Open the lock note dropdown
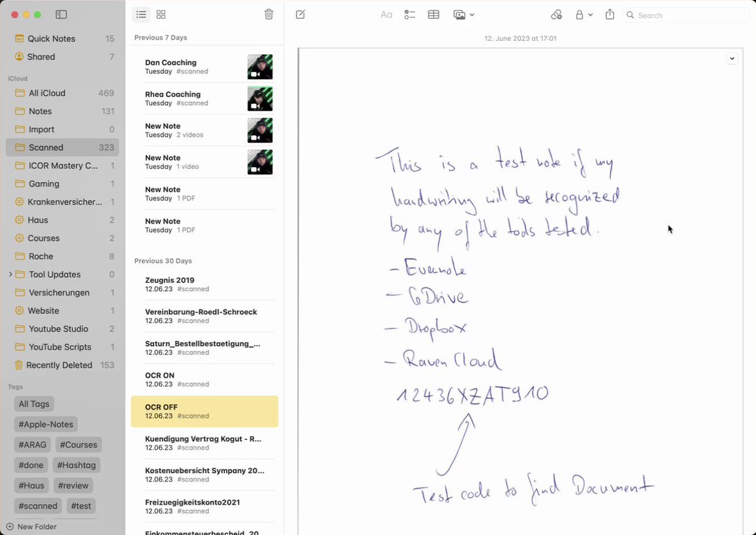This screenshot has height=535, width=756. coord(584,14)
